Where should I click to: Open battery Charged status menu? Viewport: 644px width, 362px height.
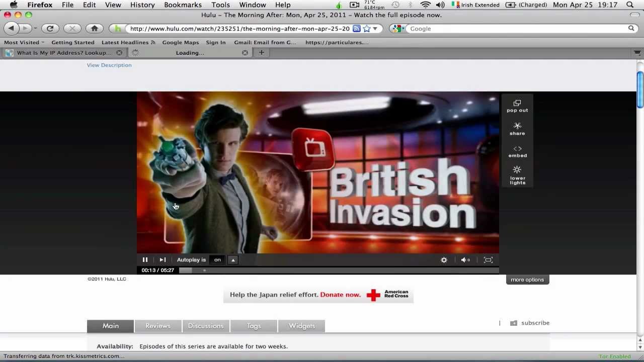(x=526, y=5)
